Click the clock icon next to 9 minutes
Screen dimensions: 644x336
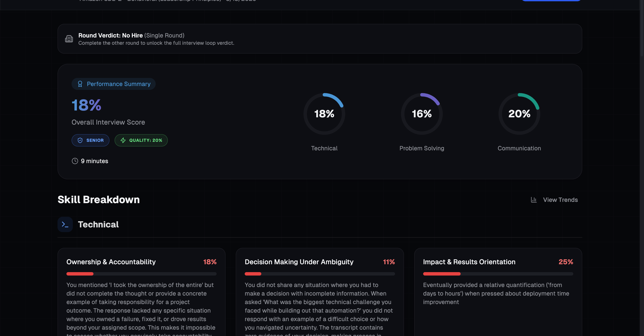[x=75, y=161]
